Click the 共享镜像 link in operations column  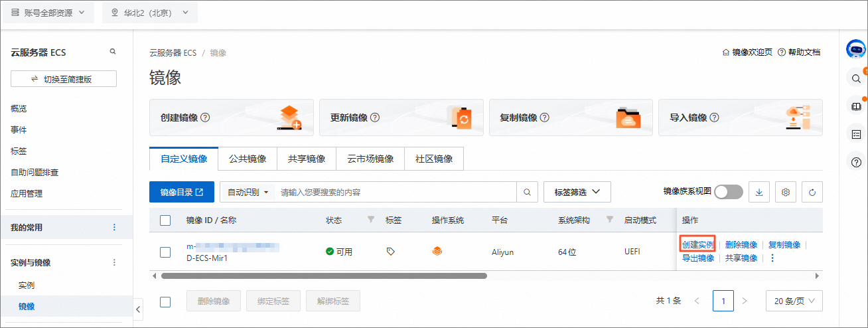pyautogui.click(x=741, y=258)
